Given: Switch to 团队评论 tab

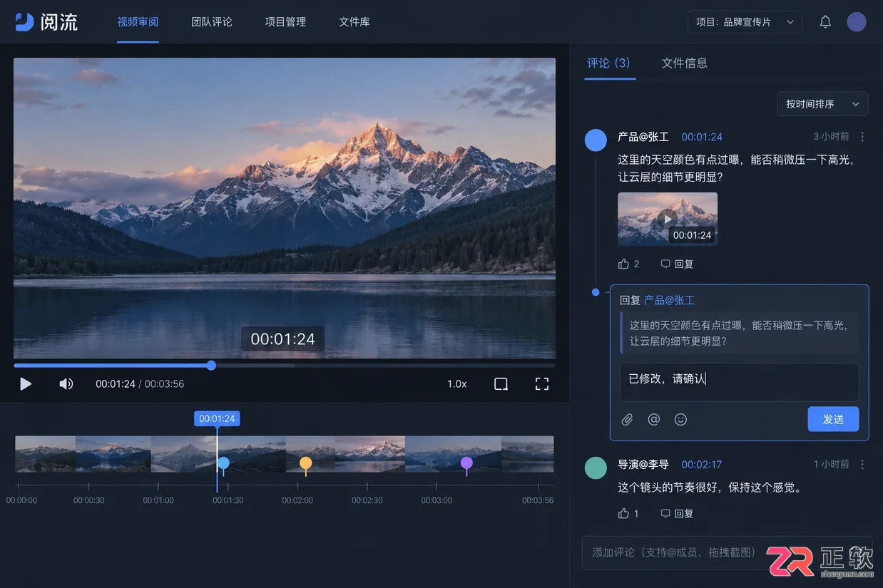Looking at the screenshot, I should point(212,22).
